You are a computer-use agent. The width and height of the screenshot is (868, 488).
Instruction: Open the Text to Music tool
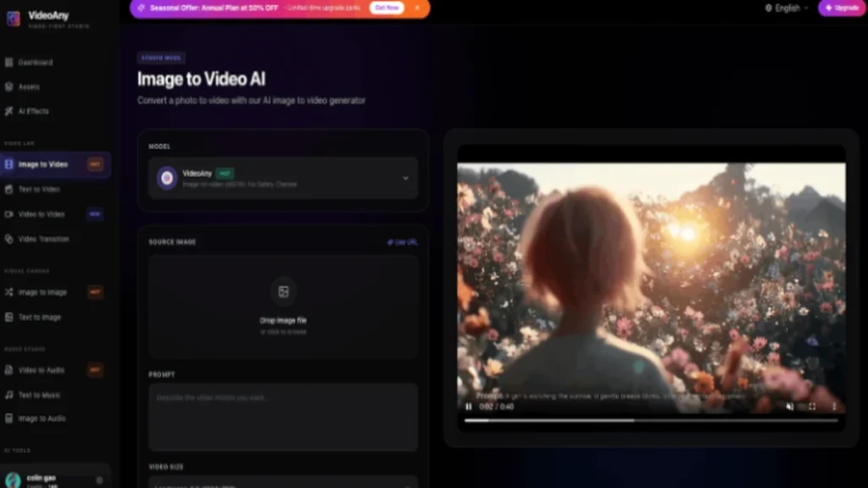click(37, 393)
